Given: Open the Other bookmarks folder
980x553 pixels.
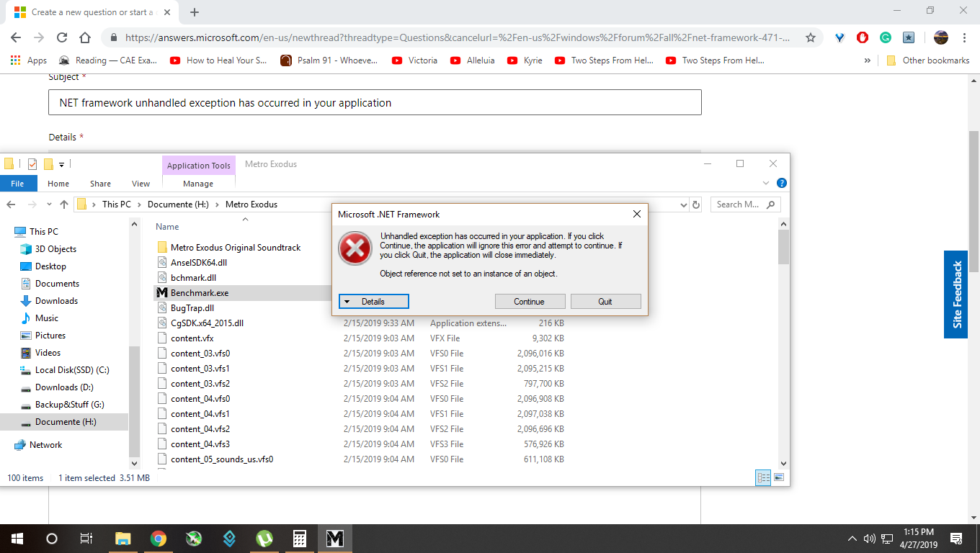Looking at the screenshot, I should point(928,60).
